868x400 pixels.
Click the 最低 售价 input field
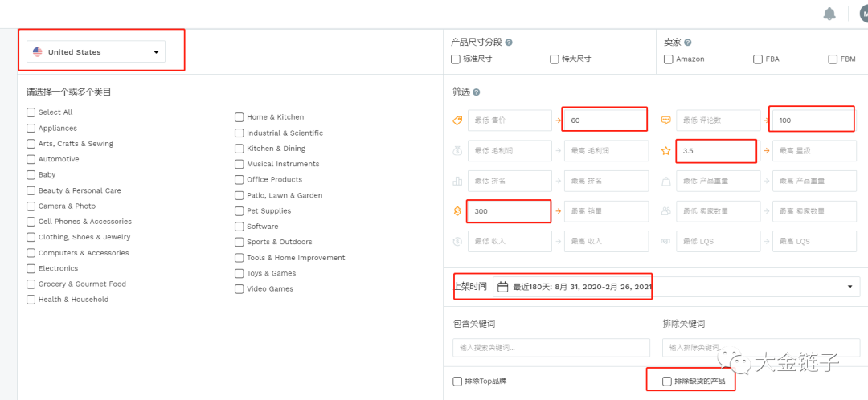(510, 120)
